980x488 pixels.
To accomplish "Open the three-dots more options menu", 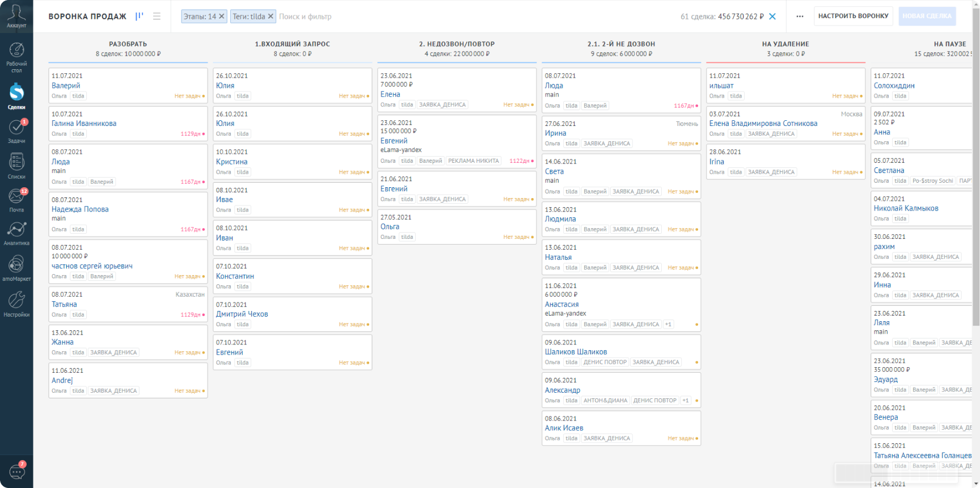I will tap(800, 16).
